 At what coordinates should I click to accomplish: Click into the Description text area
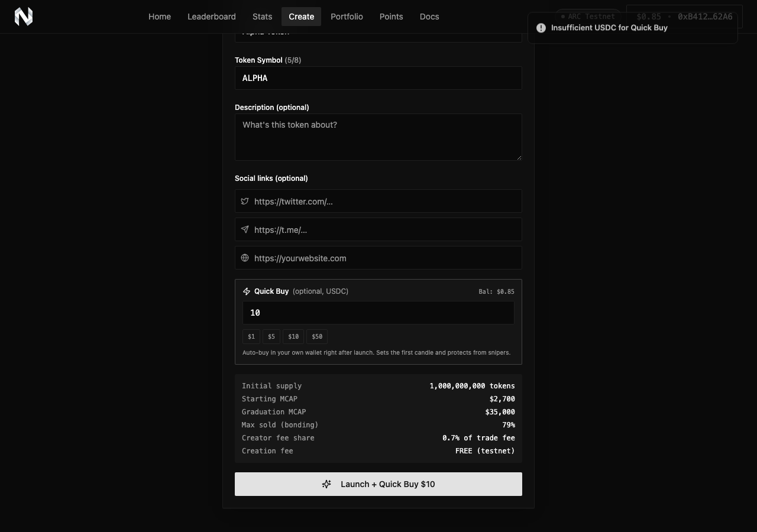point(378,137)
